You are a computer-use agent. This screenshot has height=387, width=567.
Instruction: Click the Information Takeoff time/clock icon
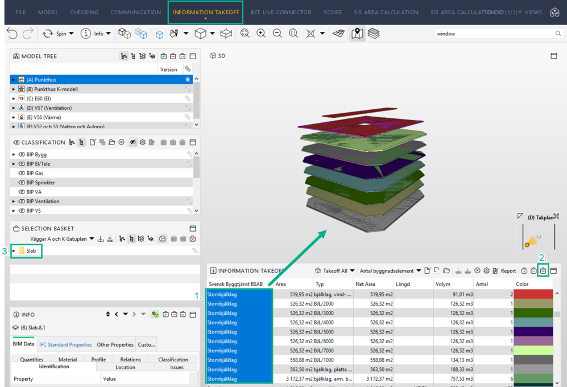pyautogui.click(x=477, y=271)
